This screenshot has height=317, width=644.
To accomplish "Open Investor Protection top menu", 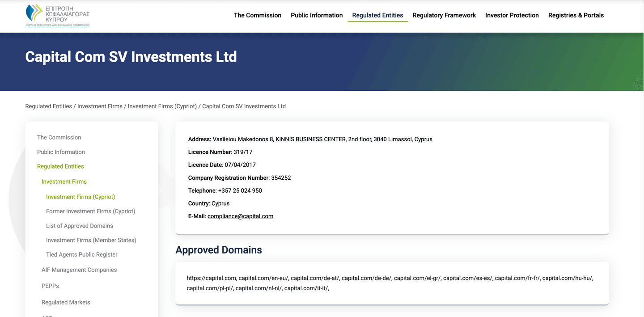I will [x=512, y=15].
